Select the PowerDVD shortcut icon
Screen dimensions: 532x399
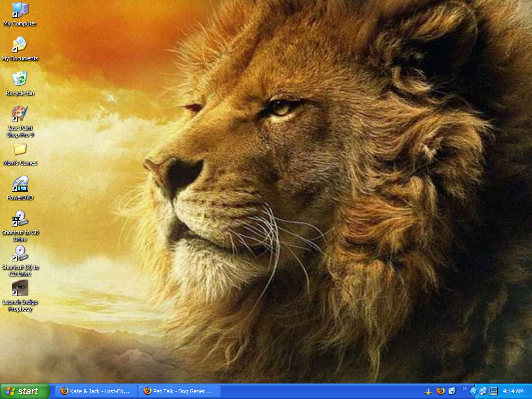click(x=20, y=188)
